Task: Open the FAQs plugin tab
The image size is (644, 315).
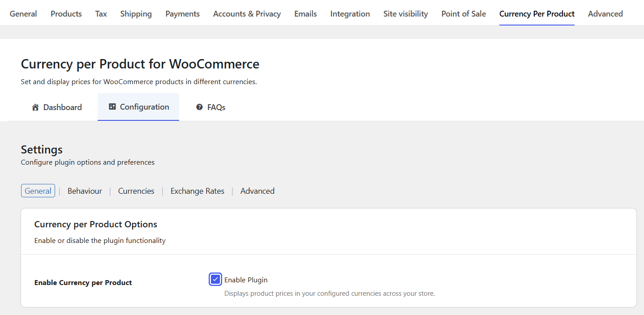Action: [210, 107]
